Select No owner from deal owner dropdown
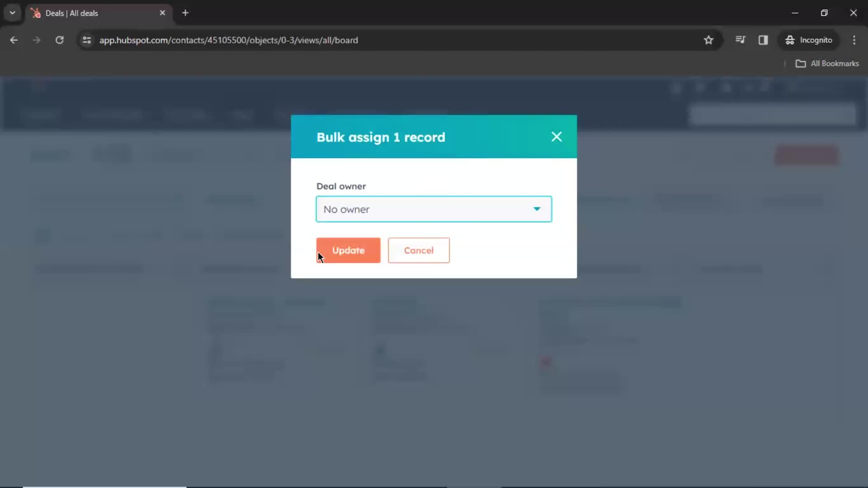The image size is (868, 488). (x=434, y=209)
